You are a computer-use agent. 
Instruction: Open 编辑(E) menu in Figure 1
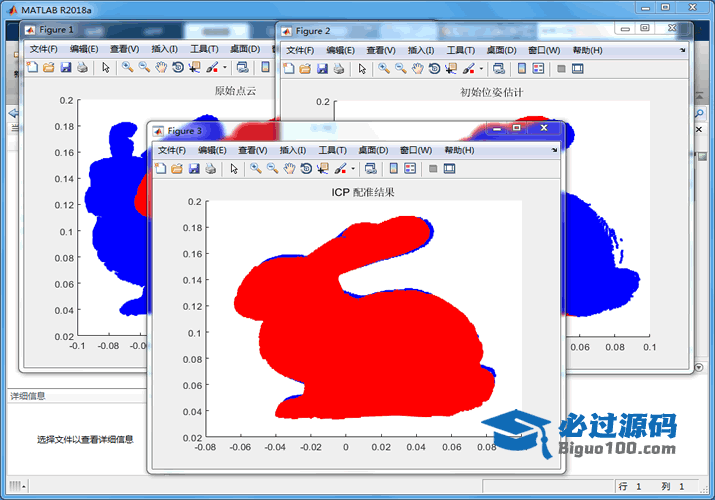(x=84, y=49)
